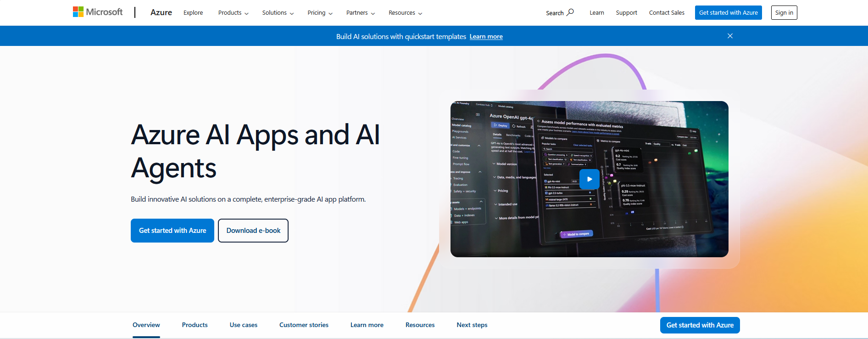Select the Use cases tab
The width and height of the screenshot is (868, 339).
point(244,325)
